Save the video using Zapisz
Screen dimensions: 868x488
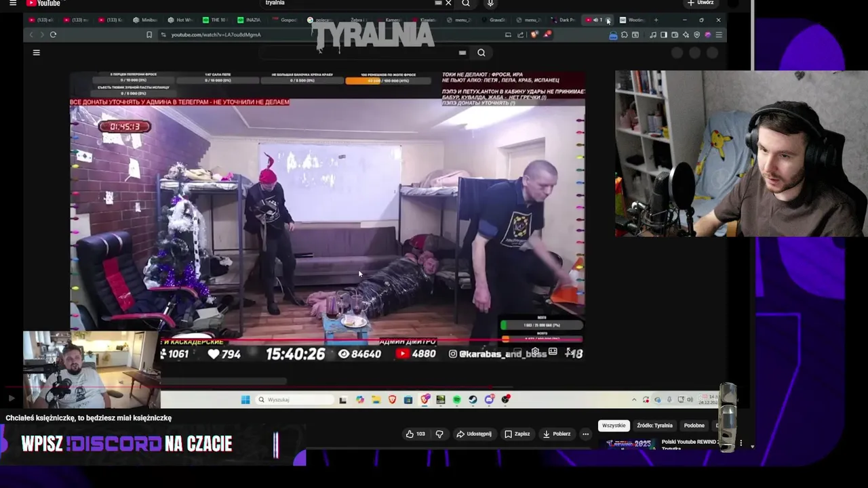click(x=517, y=434)
